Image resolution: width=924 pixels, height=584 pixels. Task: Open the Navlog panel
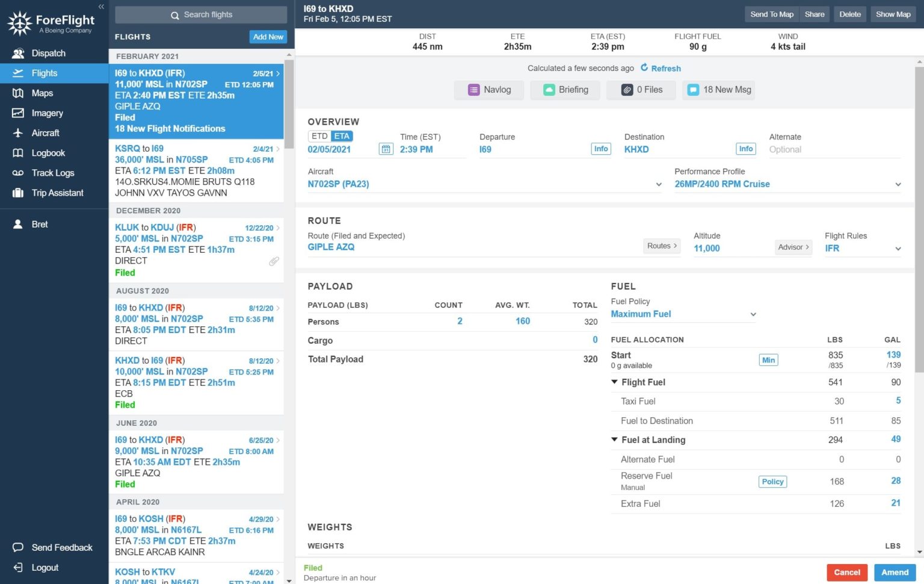tap(488, 89)
